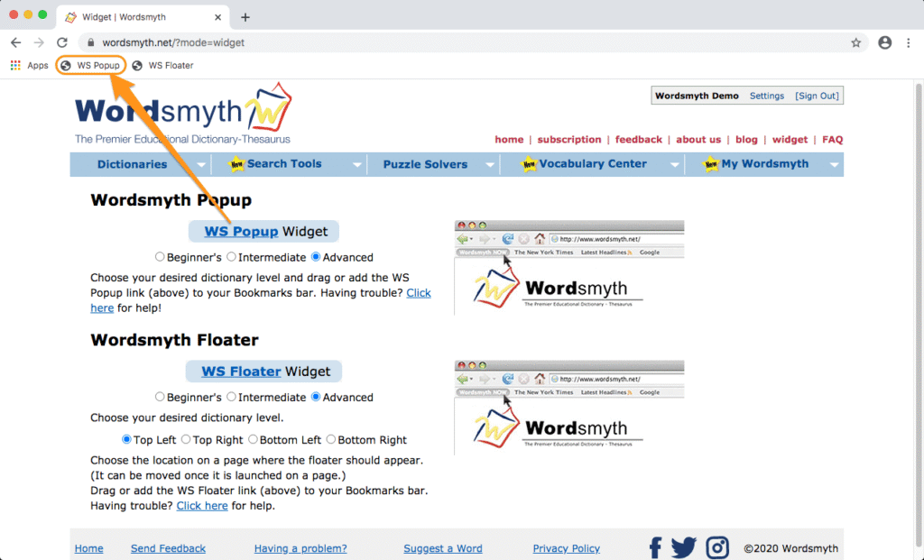Select Beginner's level for WS Popup
The image size is (924, 560).
point(160,257)
